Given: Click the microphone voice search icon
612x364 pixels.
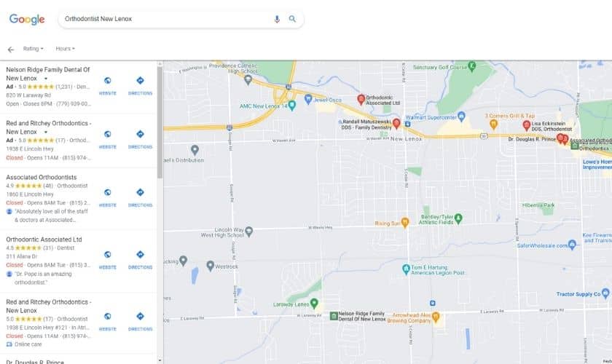Looking at the screenshot, I should (x=277, y=19).
